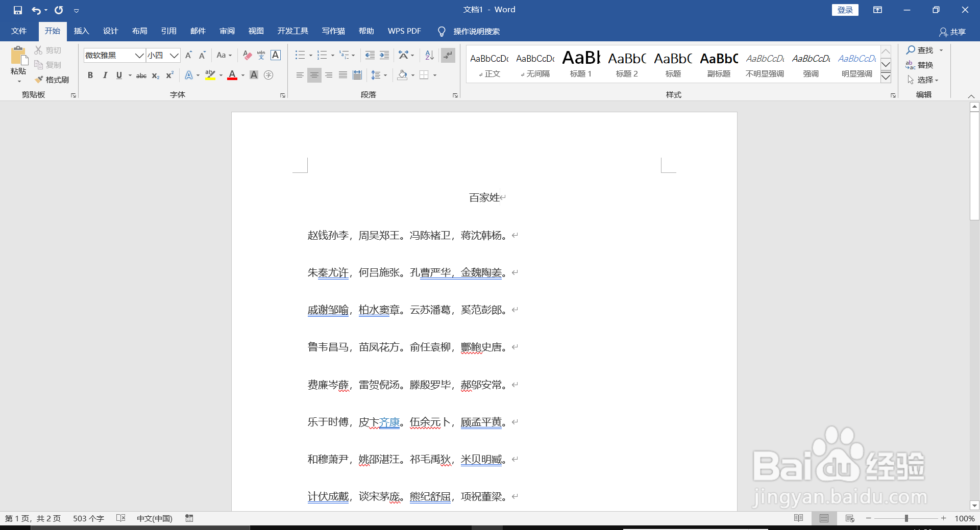Toggle Bold formatting

(x=90, y=75)
